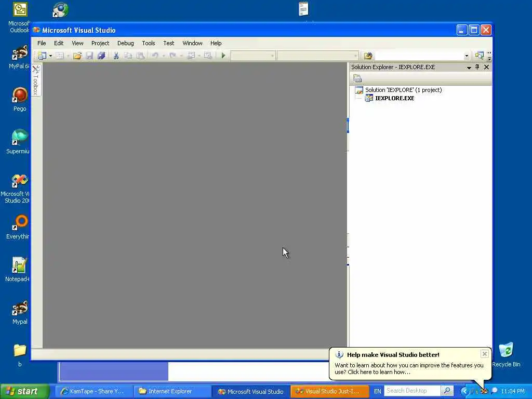Click the Solution Explorer Properties icon
The image size is (532, 399).
(x=357, y=79)
